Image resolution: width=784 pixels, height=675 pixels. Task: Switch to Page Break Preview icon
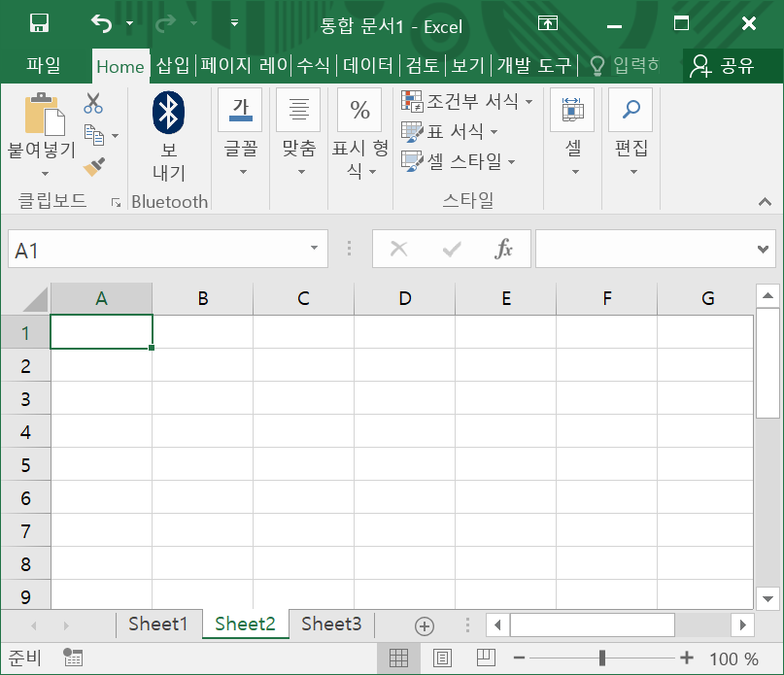click(486, 658)
